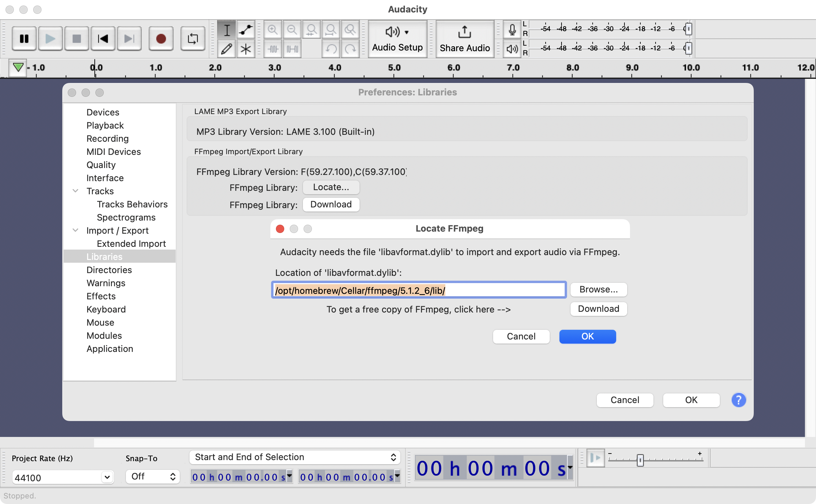Image resolution: width=816 pixels, height=504 pixels.
Task: Select the Multi-tool
Action: pyautogui.click(x=245, y=49)
